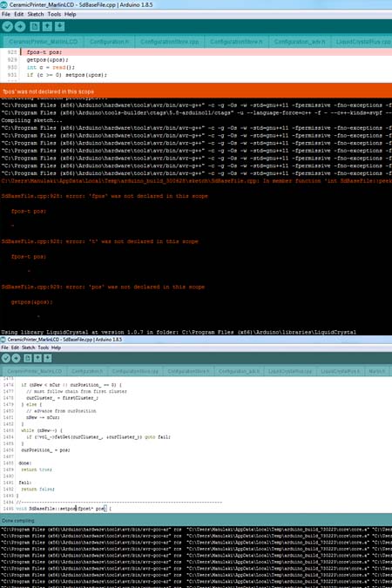Open File menu in bottom window
Screen dimensions: 392x588
(4, 348)
